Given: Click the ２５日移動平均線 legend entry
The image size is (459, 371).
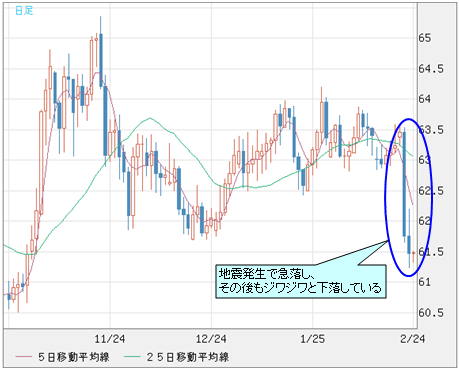Looking at the screenshot, I should coord(176,357).
